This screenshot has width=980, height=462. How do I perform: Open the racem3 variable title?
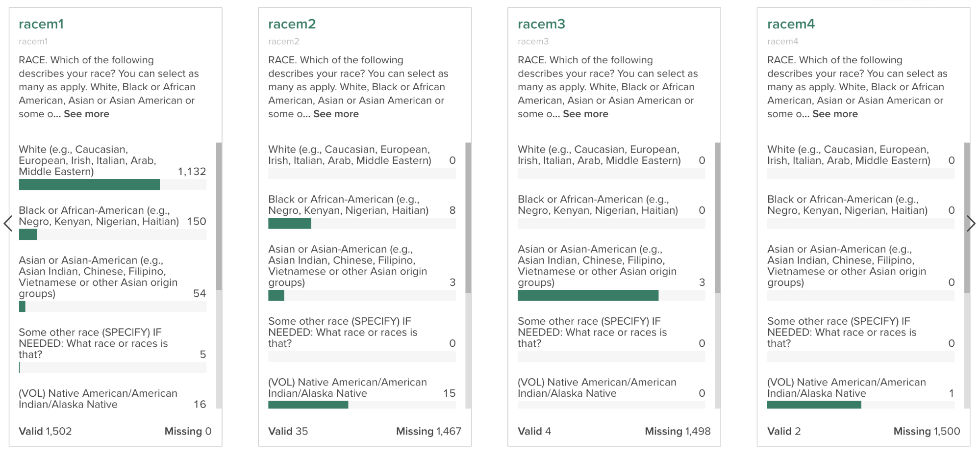pyautogui.click(x=541, y=24)
